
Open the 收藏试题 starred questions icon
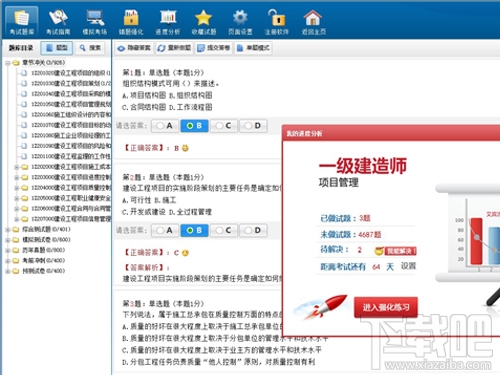[x=204, y=22]
